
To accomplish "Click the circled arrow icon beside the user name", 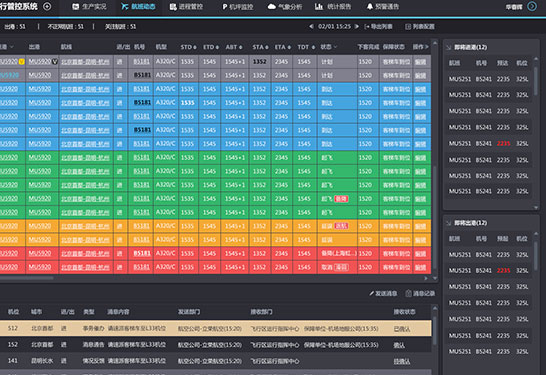I will pyautogui.click(x=532, y=6).
